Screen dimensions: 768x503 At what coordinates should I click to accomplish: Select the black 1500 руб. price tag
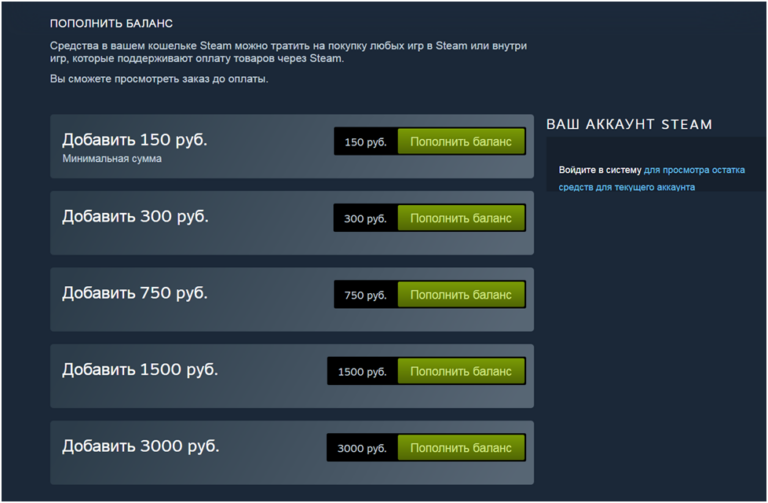(x=362, y=371)
